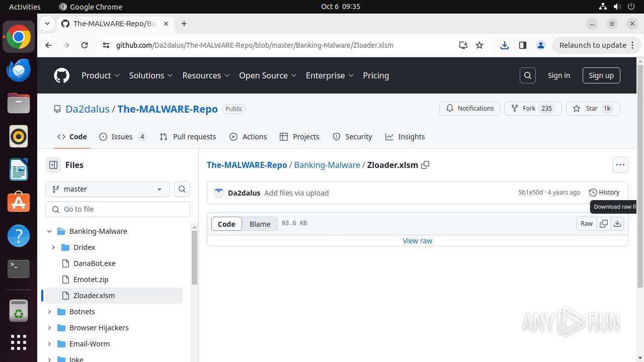This screenshot has height=362, width=644.
Task: Toggle Chrome side panel icon
Action: tap(523, 45)
